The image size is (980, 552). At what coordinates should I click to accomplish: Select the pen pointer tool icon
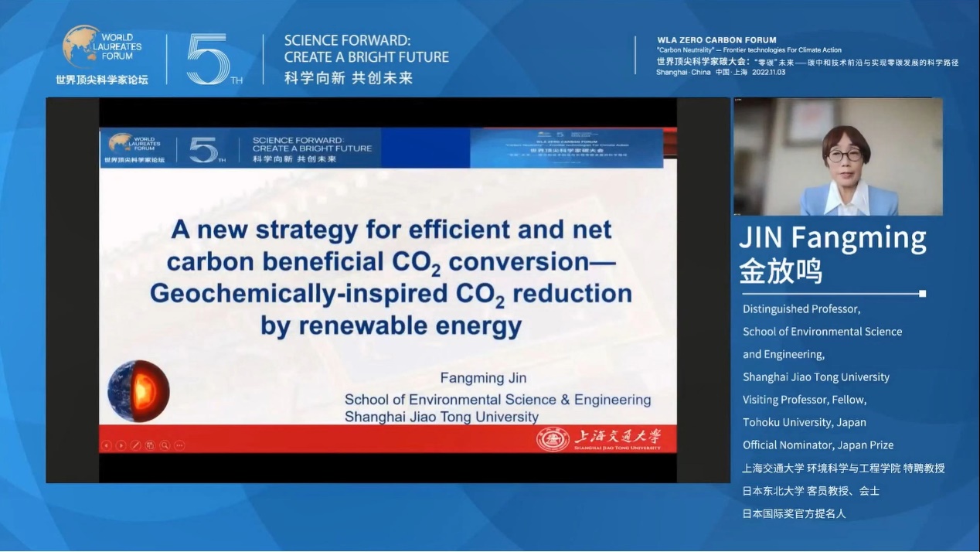[x=136, y=445]
